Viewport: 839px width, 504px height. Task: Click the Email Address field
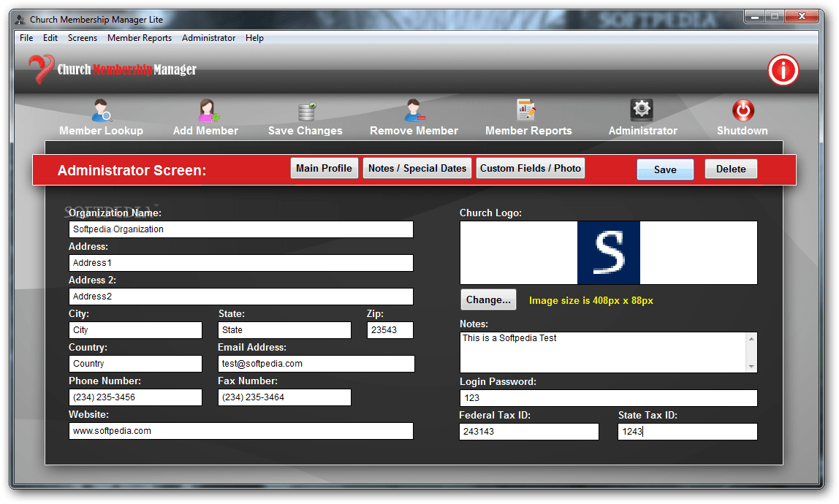tap(316, 364)
